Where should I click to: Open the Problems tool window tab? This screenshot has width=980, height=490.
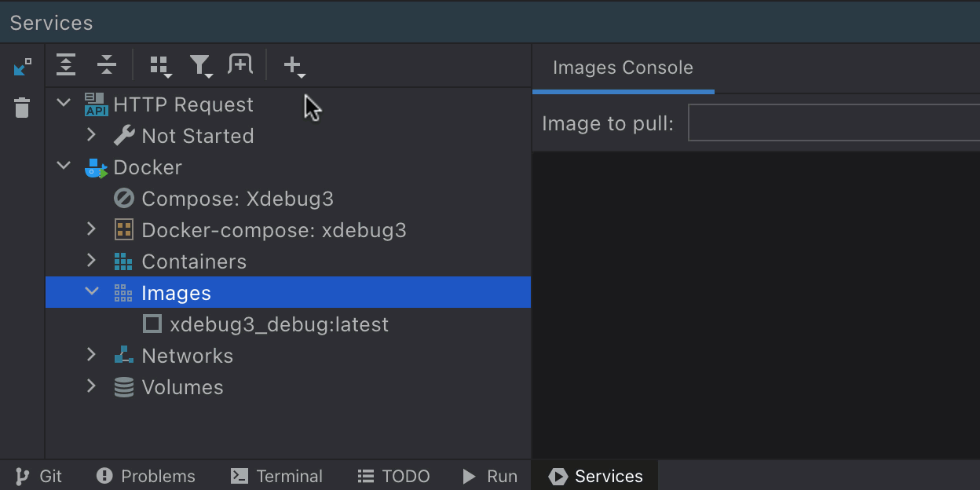pos(146,476)
